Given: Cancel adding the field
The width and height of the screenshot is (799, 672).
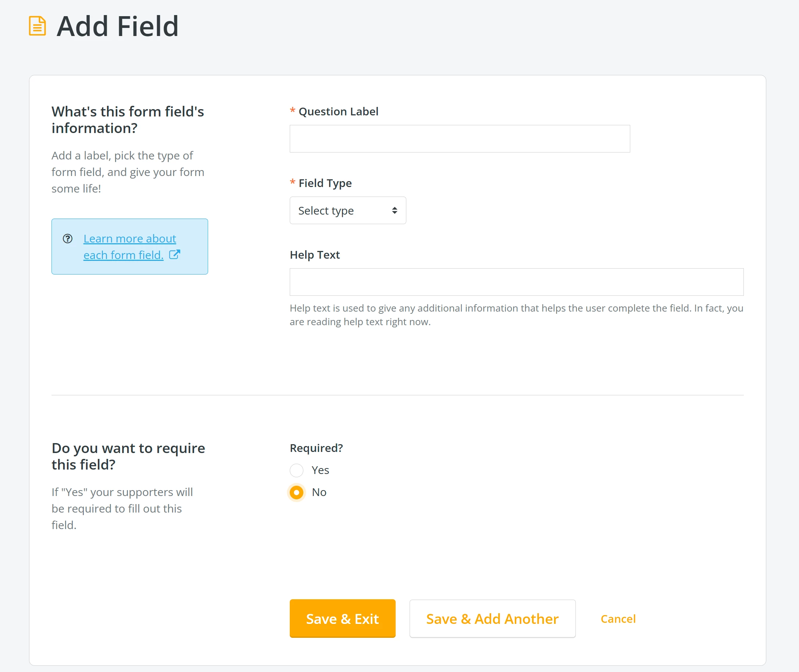Looking at the screenshot, I should point(618,619).
